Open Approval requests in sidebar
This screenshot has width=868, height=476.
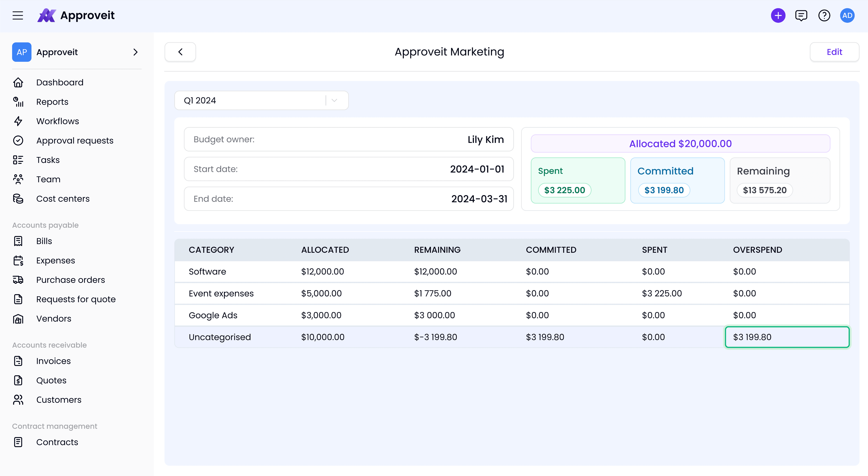tap(75, 141)
